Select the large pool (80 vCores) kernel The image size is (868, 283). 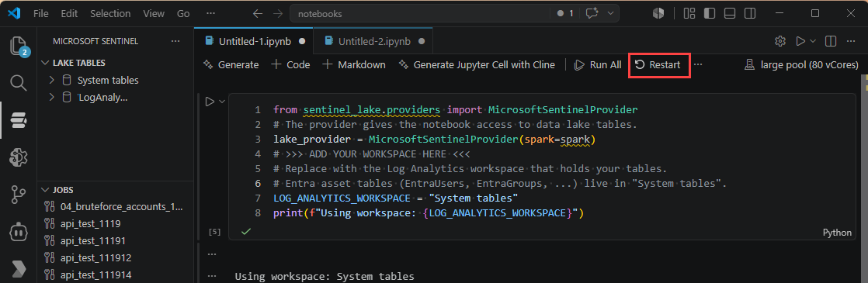pyautogui.click(x=801, y=64)
